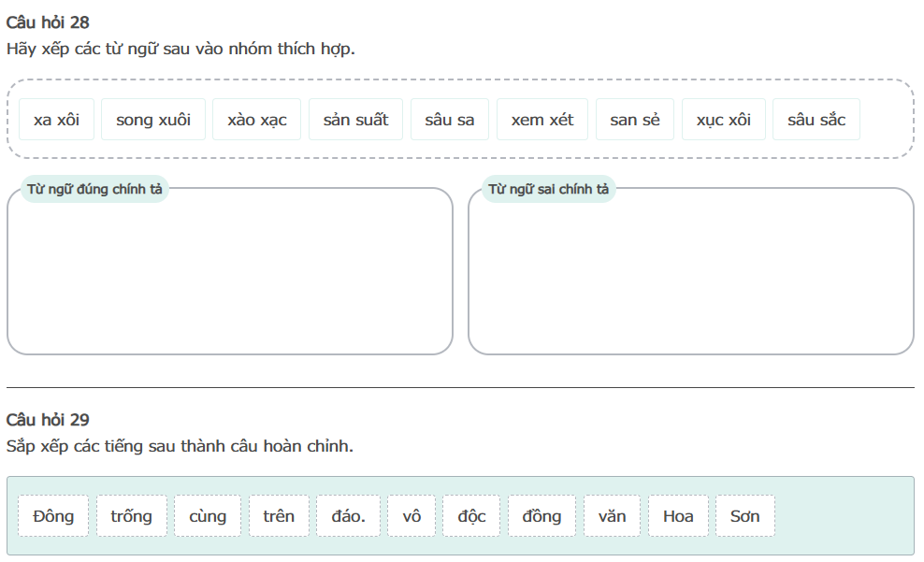The image size is (924, 562).
Task: Click the word chip 'xa xôi'
Action: click(56, 120)
